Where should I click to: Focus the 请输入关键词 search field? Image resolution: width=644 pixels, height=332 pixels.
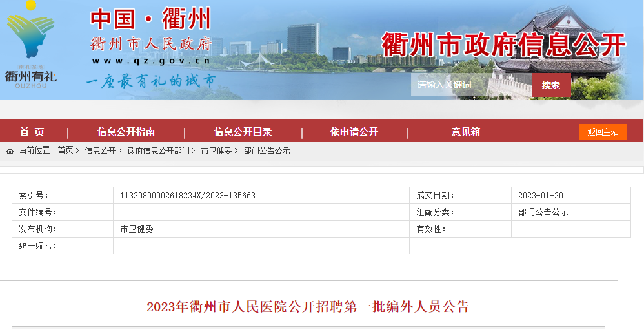click(x=471, y=85)
